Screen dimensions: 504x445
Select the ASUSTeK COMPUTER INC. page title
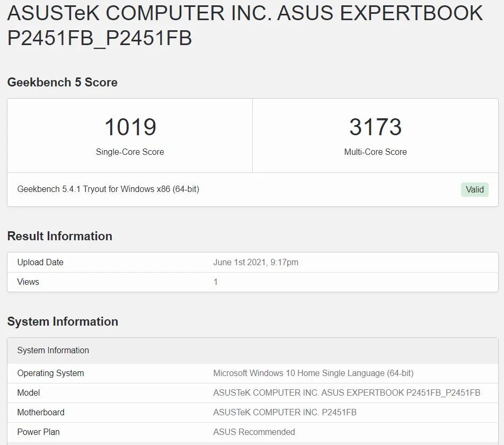(245, 25)
